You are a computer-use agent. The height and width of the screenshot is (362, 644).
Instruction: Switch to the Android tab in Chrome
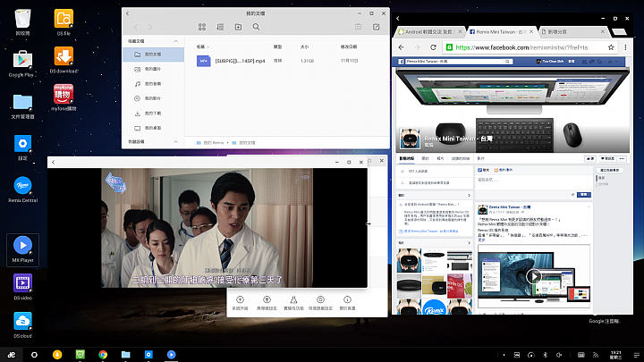pyautogui.click(x=428, y=31)
